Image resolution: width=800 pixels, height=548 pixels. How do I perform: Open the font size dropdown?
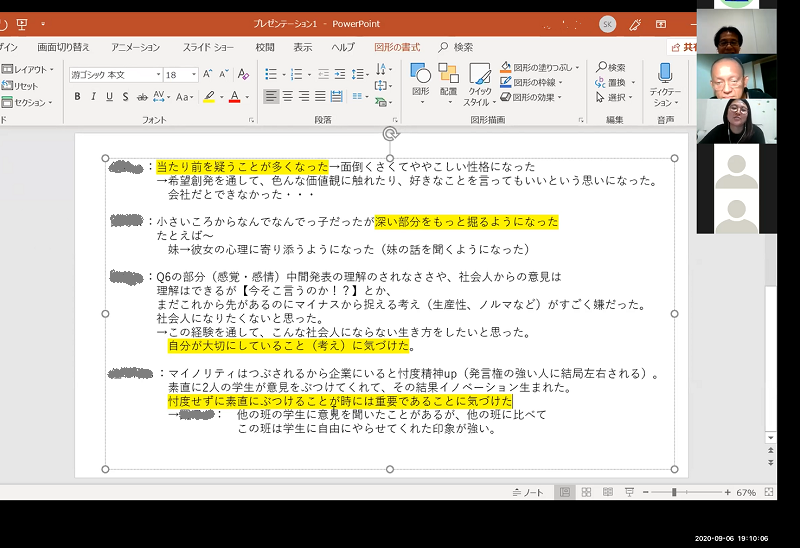(x=194, y=75)
